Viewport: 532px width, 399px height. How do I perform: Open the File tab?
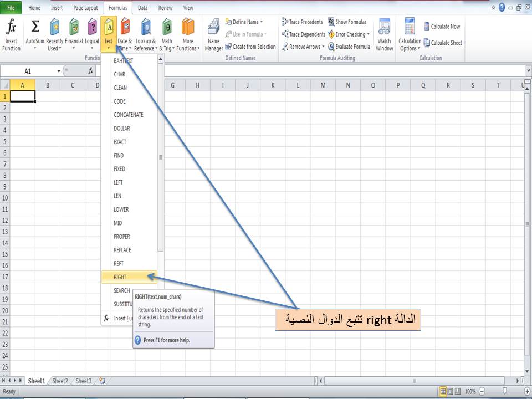point(11,7)
